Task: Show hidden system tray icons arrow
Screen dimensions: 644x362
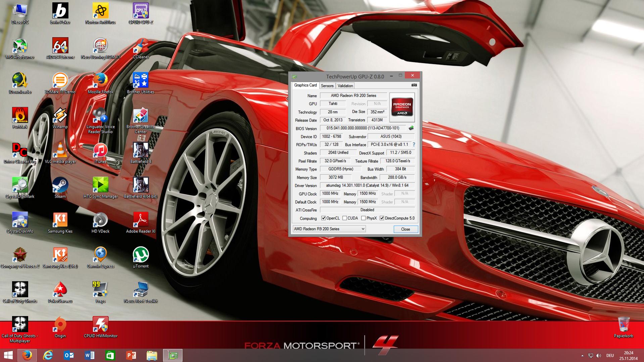Action: point(582,356)
